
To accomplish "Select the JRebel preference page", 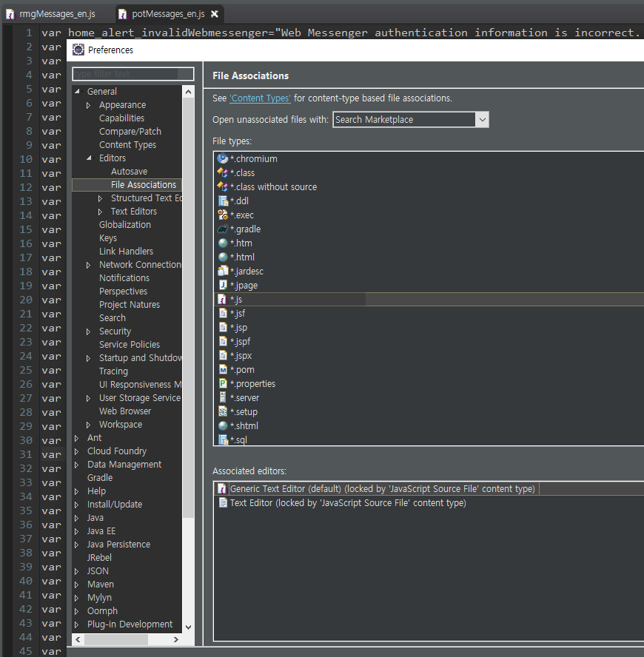I will 99,558.
